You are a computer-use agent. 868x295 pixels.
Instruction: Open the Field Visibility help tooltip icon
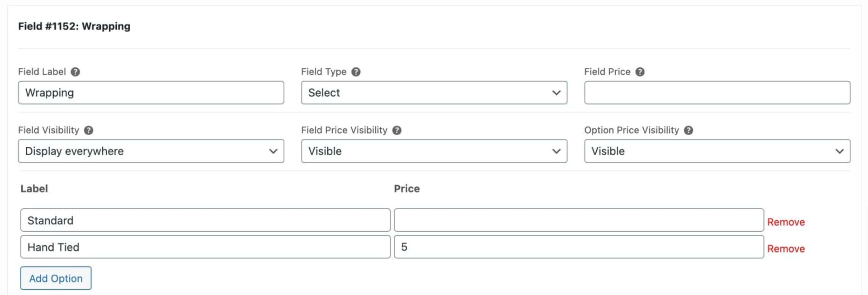[x=89, y=130]
